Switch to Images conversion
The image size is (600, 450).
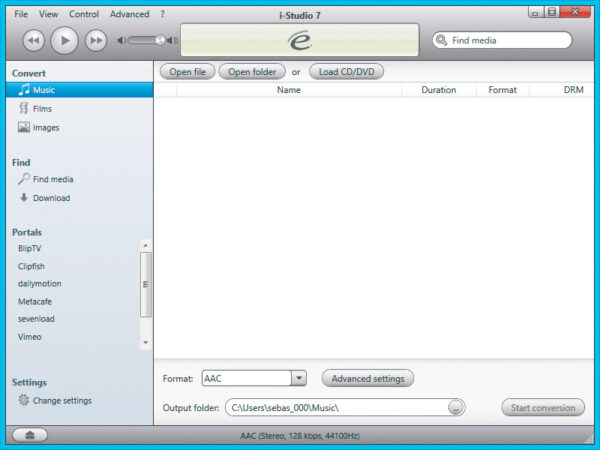(x=45, y=128)
